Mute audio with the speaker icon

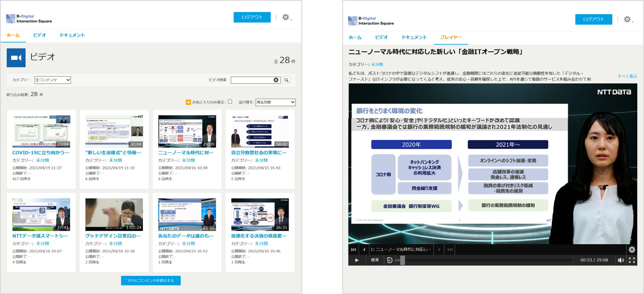tap(621, 260)
